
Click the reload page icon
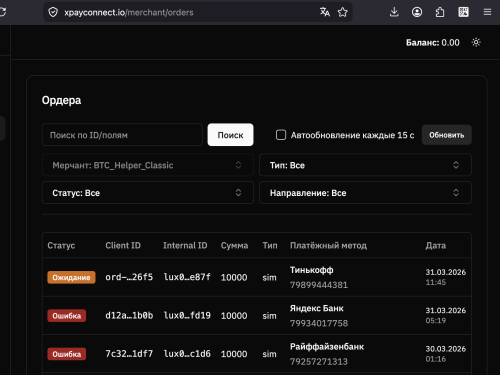point(3,12)
